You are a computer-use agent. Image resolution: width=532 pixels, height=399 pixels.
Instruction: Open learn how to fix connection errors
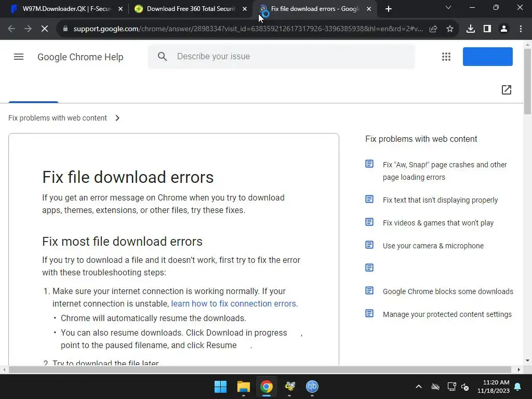point(234,303)
